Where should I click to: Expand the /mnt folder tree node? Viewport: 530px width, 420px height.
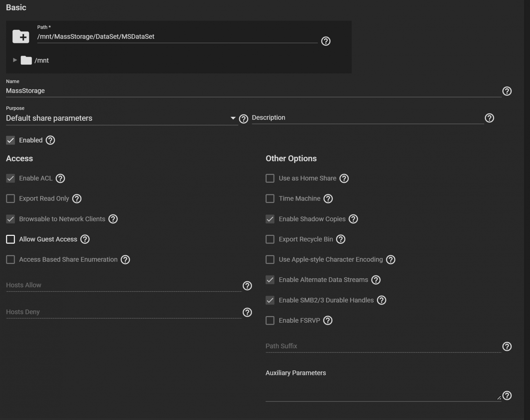[x=15, y=60]
